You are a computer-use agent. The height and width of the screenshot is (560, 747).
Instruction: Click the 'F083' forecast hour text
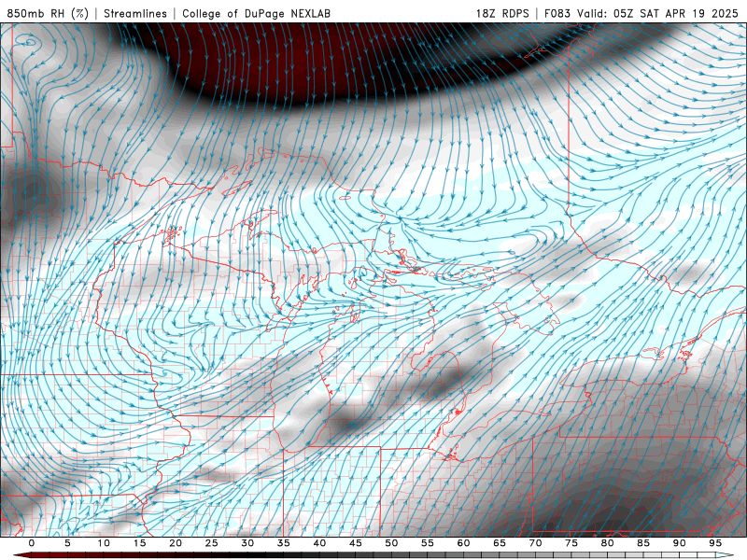(557, 13)
